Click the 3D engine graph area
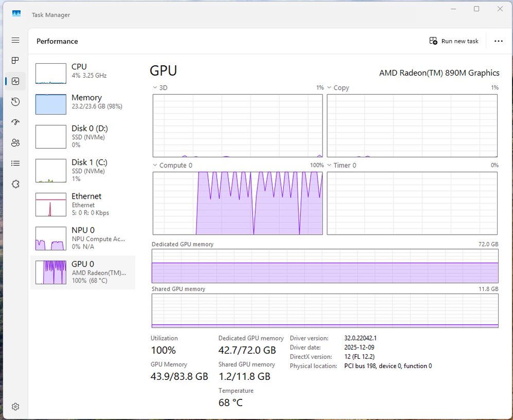 point(238,126)
